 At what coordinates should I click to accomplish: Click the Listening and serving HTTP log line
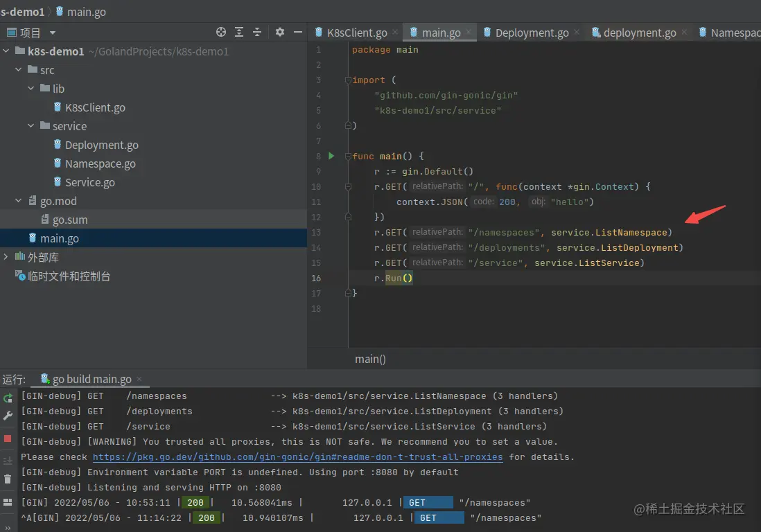151,488
